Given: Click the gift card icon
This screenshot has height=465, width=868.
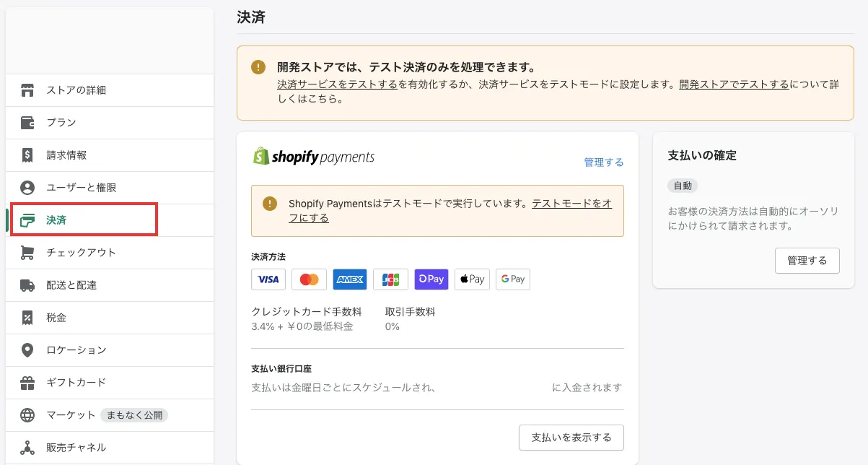Looking at the screenshot, I should pos(27,383).
